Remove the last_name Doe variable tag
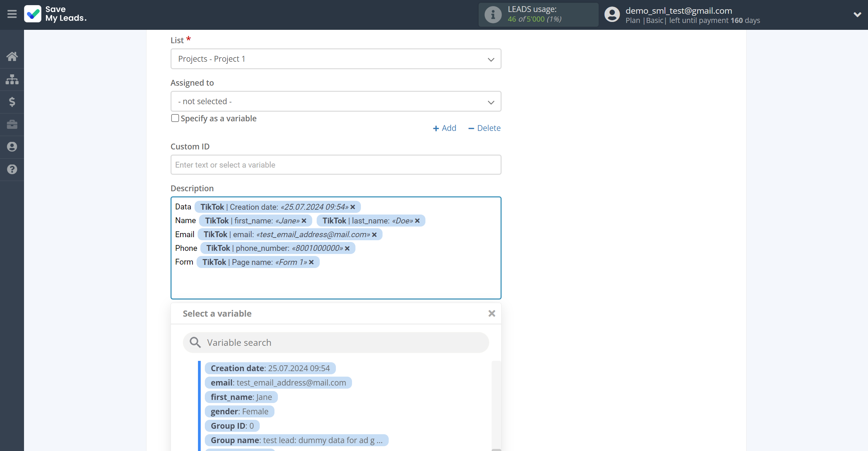The height and width of the screenshot is (451, 868). pyautogui.click(x=417, y=221)
